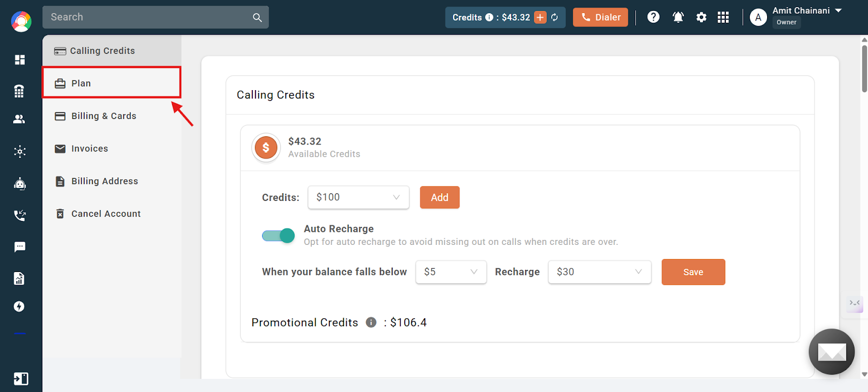Open the team members sidebar icon
This screenshot has width=868, height=392.
[20, 119]
